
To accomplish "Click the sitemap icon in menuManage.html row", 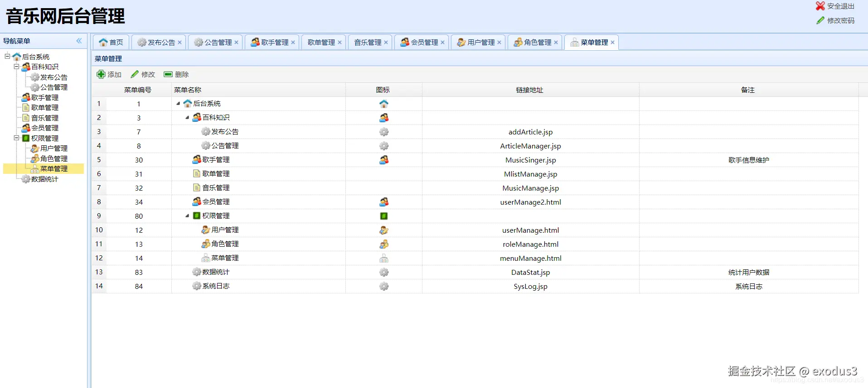I will point(384,258).
